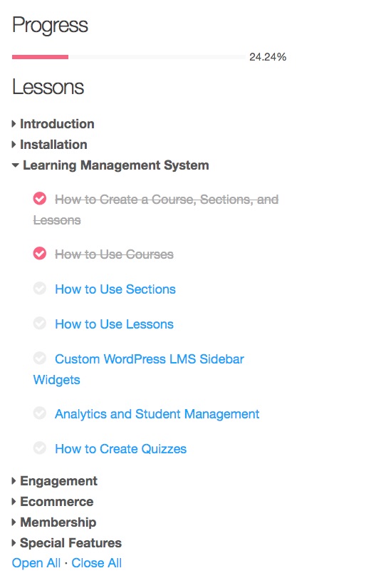The height and width of the screenshot is (588, 376).
Task: Expand the Special Features section
Action: [67, 542]
